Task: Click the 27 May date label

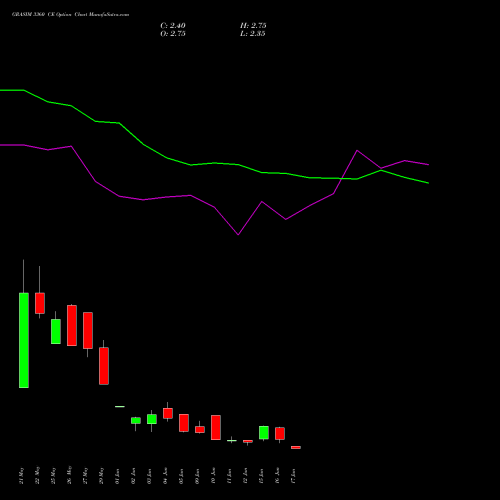Action: 85,475
